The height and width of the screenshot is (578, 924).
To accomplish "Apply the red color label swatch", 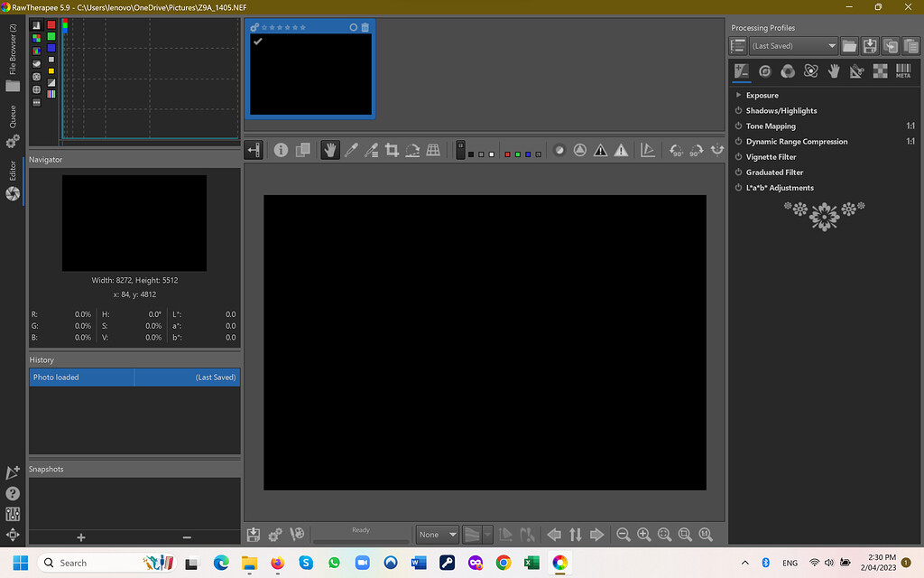I will click(x=508, y=153).
